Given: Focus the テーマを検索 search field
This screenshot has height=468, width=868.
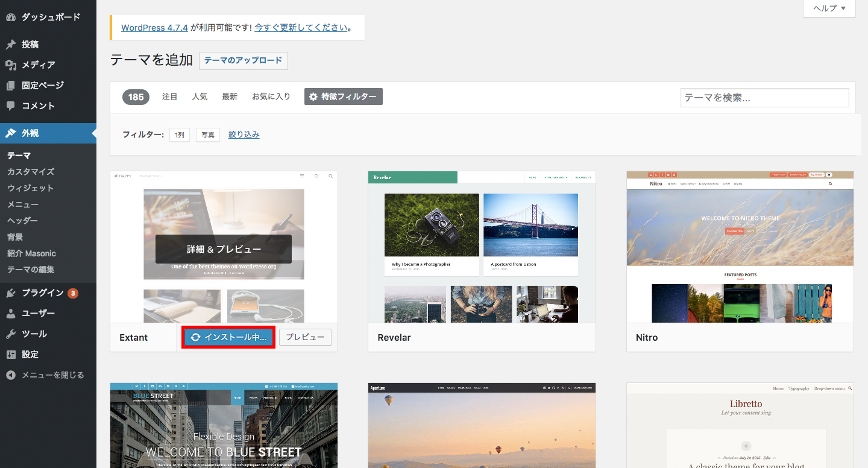Looking at the screenshot, I should click(x=765, y=98).
